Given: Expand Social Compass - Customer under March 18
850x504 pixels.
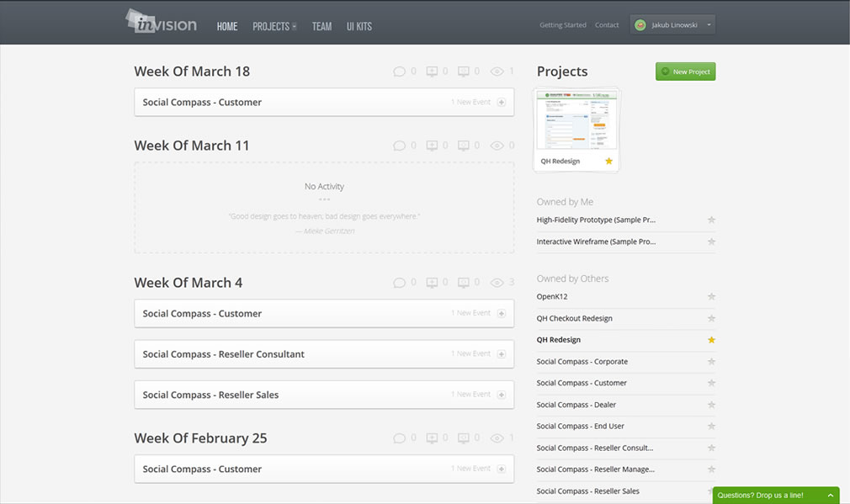Looking at the screenshot, I should click(x=502, y=103).
